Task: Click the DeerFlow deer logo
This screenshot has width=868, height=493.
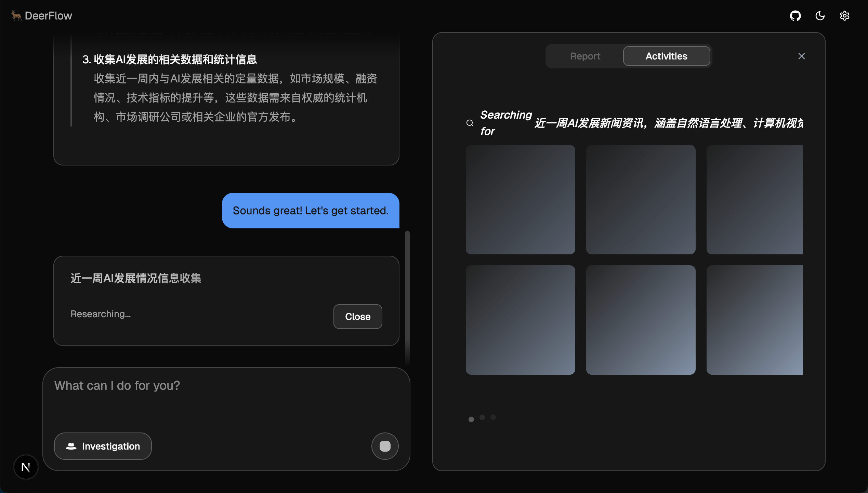Action: click(x=16, y=15)
